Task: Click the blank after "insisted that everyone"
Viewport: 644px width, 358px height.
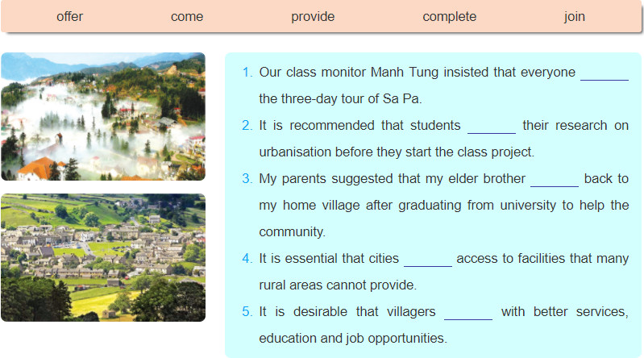Action: pos(605,74)
